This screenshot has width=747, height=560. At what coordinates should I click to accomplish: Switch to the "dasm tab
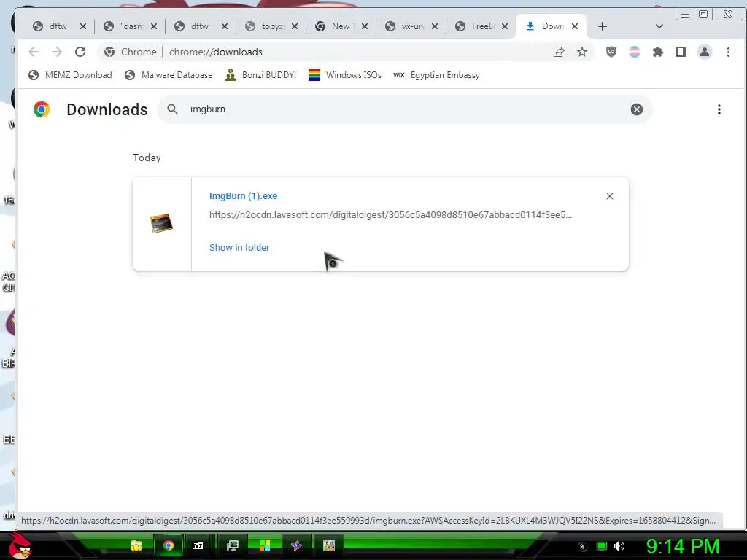124,27
